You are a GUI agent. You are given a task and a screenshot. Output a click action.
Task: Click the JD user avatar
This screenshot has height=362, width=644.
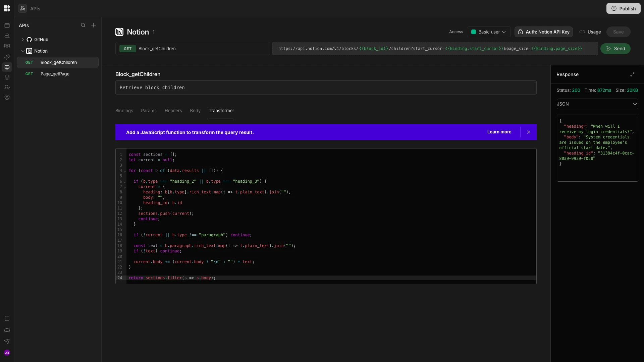tap(7, 353)
